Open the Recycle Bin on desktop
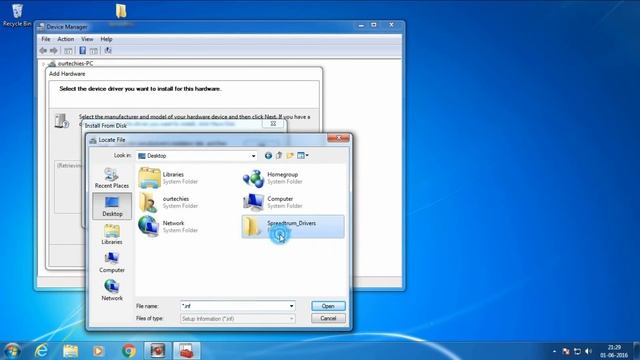Screen dimensions: 640x360 [x=17, y=15]
